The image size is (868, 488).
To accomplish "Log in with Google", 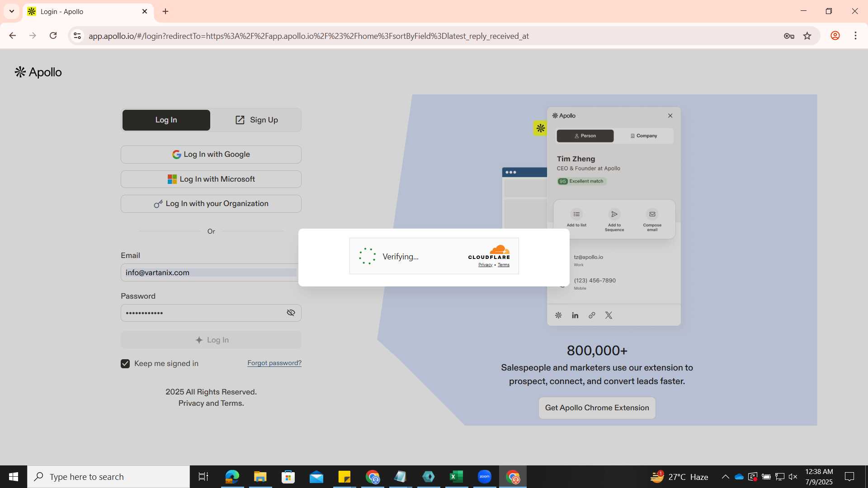I will (211, 155).
